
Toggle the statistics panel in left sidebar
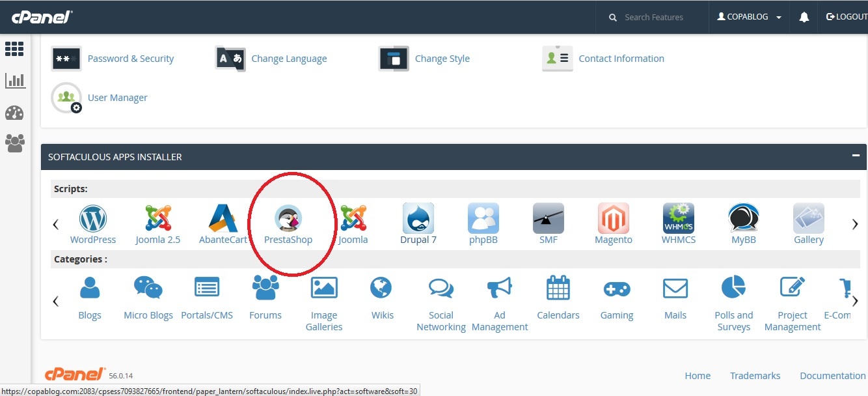tap(14, 80)
